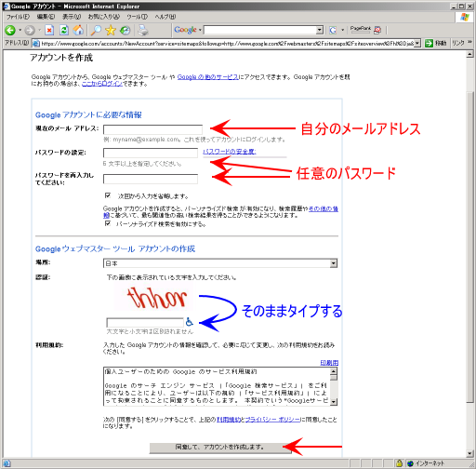Open the 場所 country dropdown showing 日本
The width and height of the screenshot is (476, 469).
tap(220, 263)
